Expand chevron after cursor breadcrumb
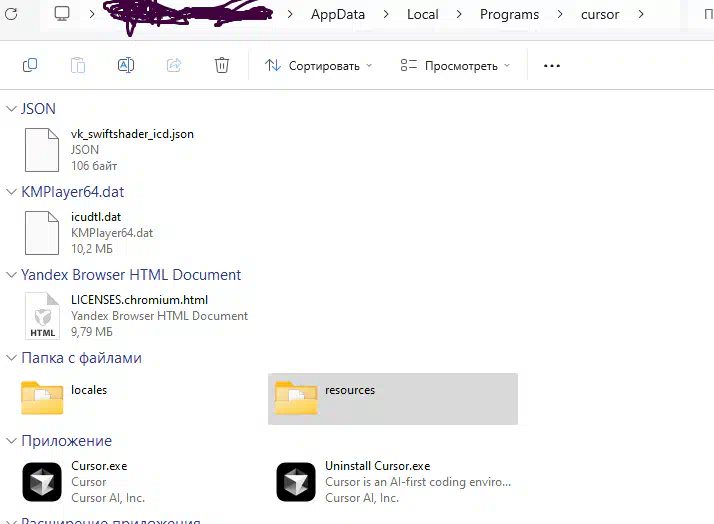Viewport: 714px width, 524px height. 641,14
